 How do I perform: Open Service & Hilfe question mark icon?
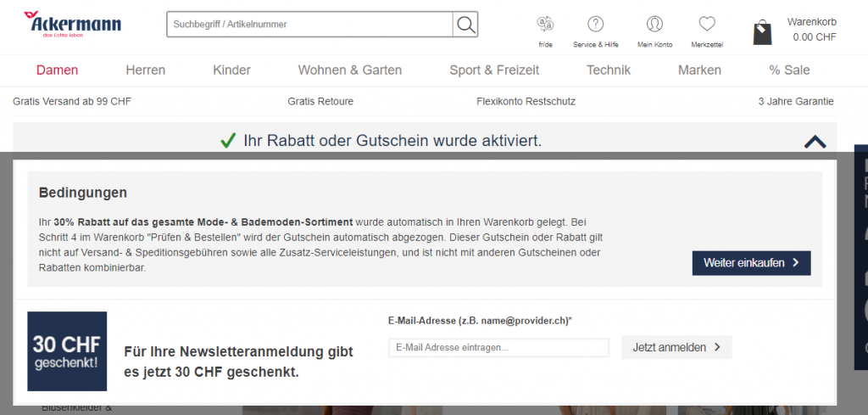[x=596, y=25]
